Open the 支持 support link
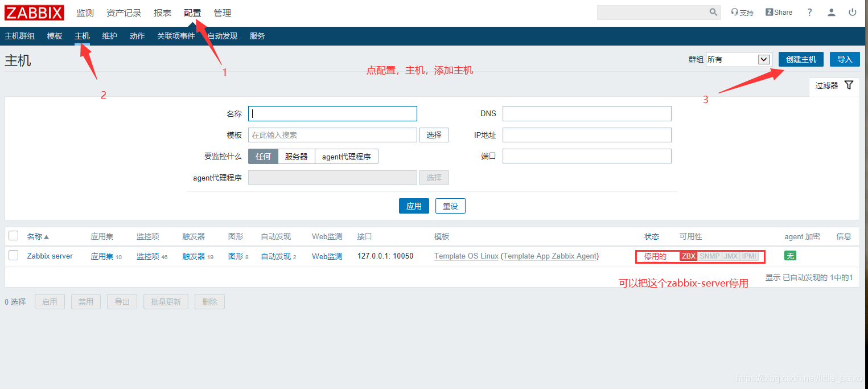 [742, 13]
